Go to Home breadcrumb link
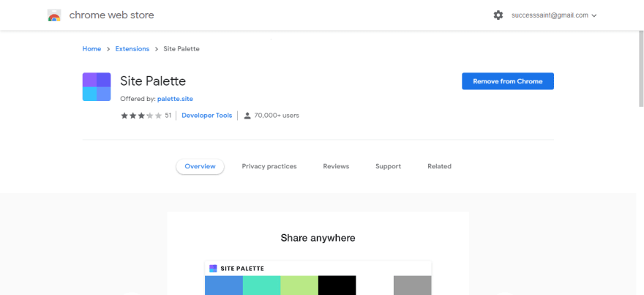The width and height of the screenshot is (644, 295). 91,49
